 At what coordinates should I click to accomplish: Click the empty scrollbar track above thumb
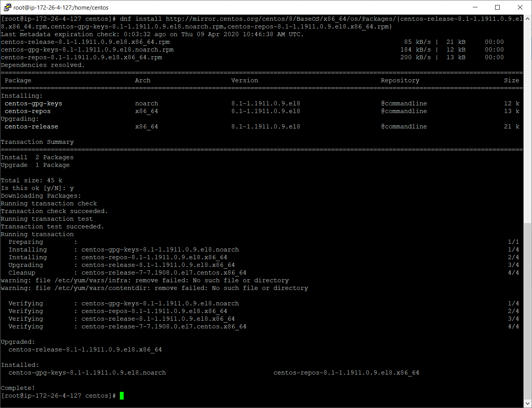click(527, 115)
